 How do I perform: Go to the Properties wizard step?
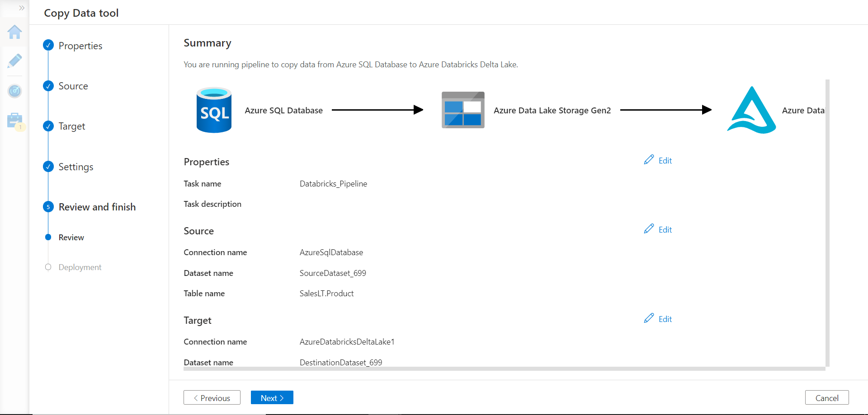point(80,46)
